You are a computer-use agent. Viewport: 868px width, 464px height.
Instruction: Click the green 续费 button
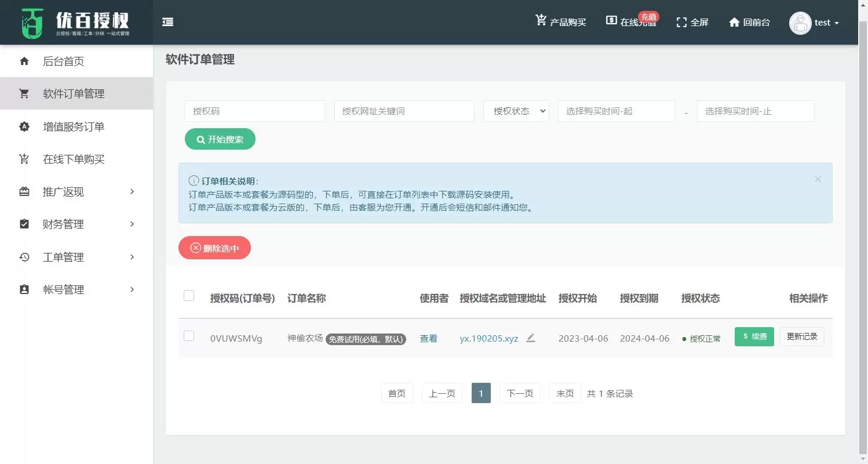754,337
